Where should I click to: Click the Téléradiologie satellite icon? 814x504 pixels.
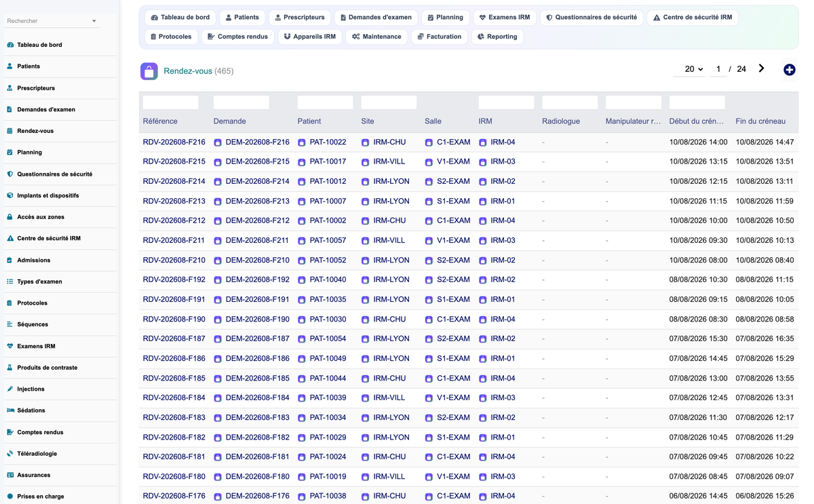pos(10,454)
